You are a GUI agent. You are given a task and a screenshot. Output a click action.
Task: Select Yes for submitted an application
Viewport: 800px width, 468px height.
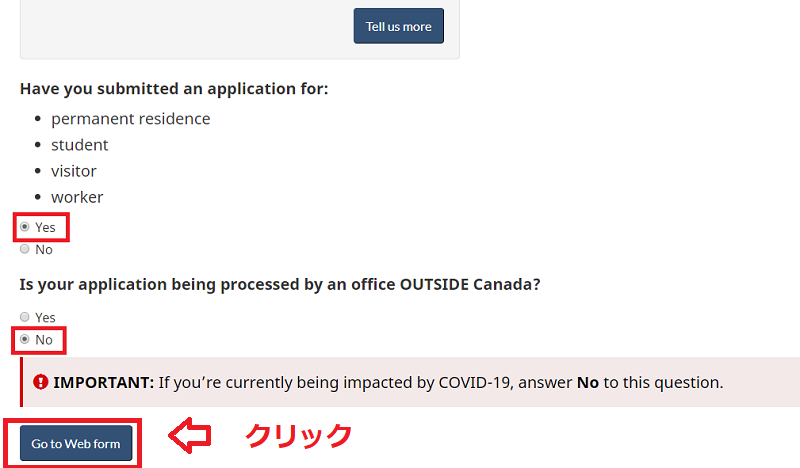click(x=24, y=227)
